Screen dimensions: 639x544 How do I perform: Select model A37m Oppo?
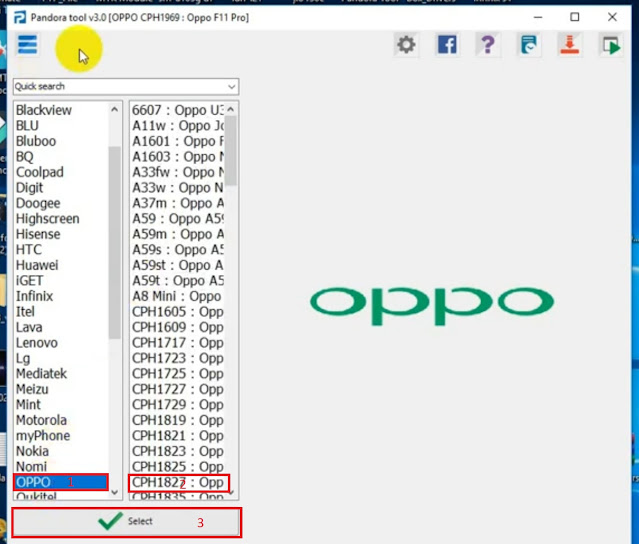178,203
